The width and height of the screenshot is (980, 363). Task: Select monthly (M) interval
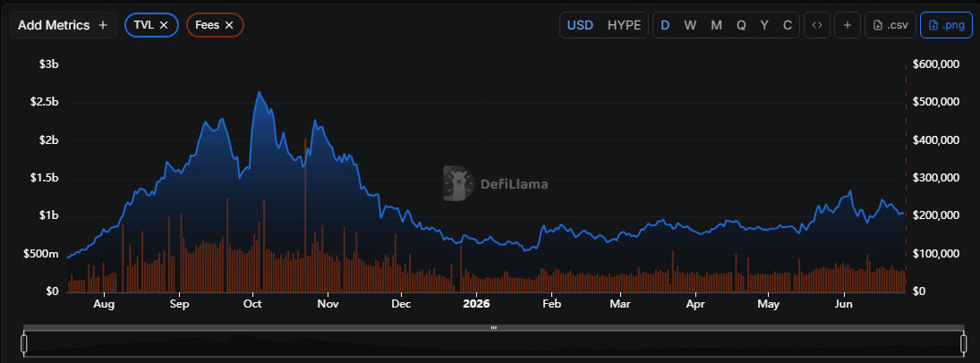tap(716, 25)
